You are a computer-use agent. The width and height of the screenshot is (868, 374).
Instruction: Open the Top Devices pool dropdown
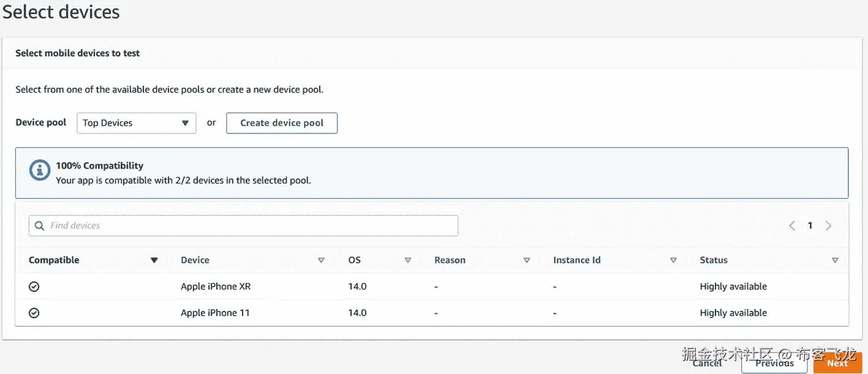(x=136, y=123)
